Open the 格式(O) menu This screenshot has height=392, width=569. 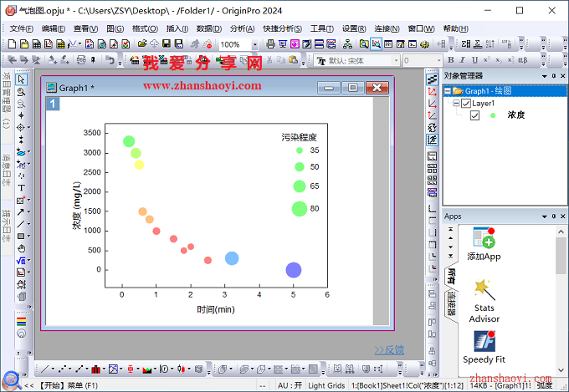[x=145, y=28]
